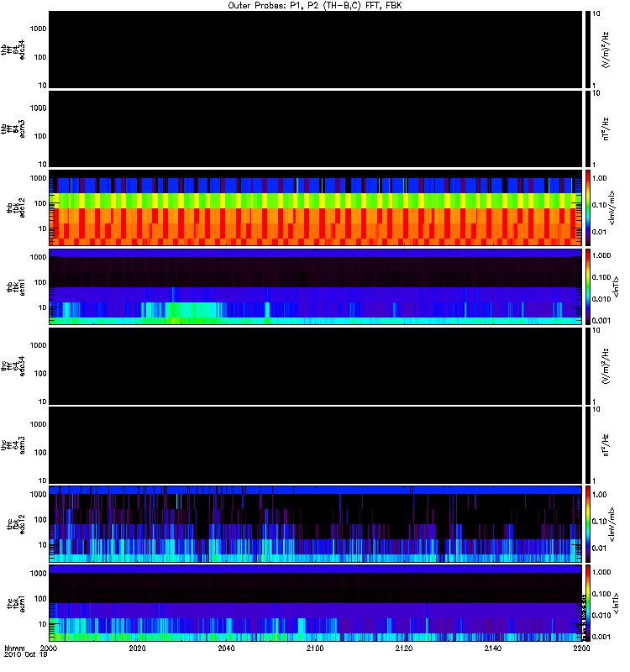Pick the rainbow colorbar of thb fbk scm1
Image resolution: width=630 pixels, height=672 pixels.
click(x=587, y=286)
